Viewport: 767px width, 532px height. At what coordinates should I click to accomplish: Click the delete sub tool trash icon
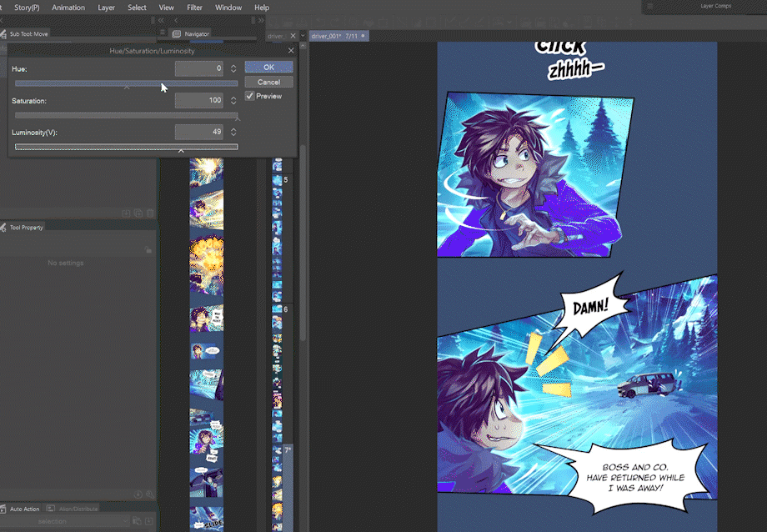coord(150,213)
